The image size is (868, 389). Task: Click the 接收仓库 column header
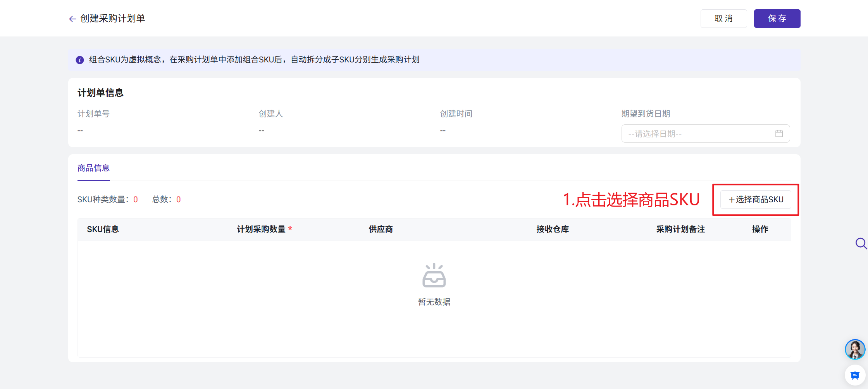coord(553,229)
